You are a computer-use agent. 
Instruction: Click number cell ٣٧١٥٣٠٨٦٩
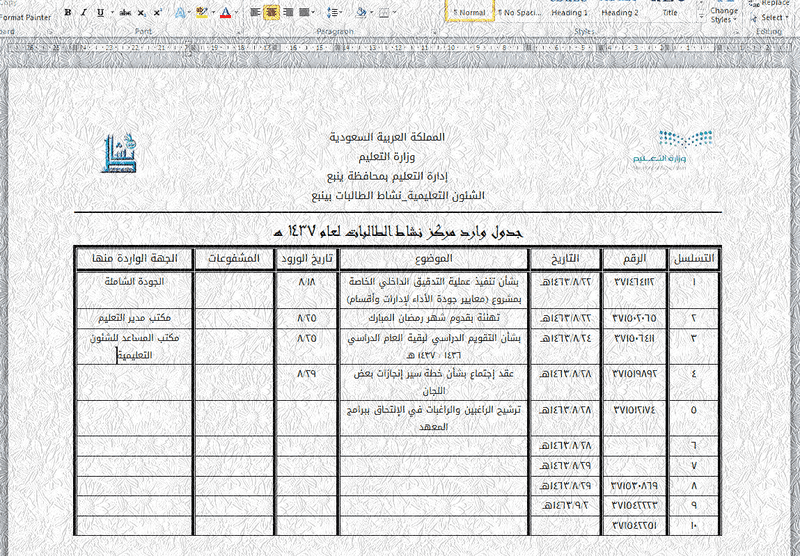tap(634, 486)
